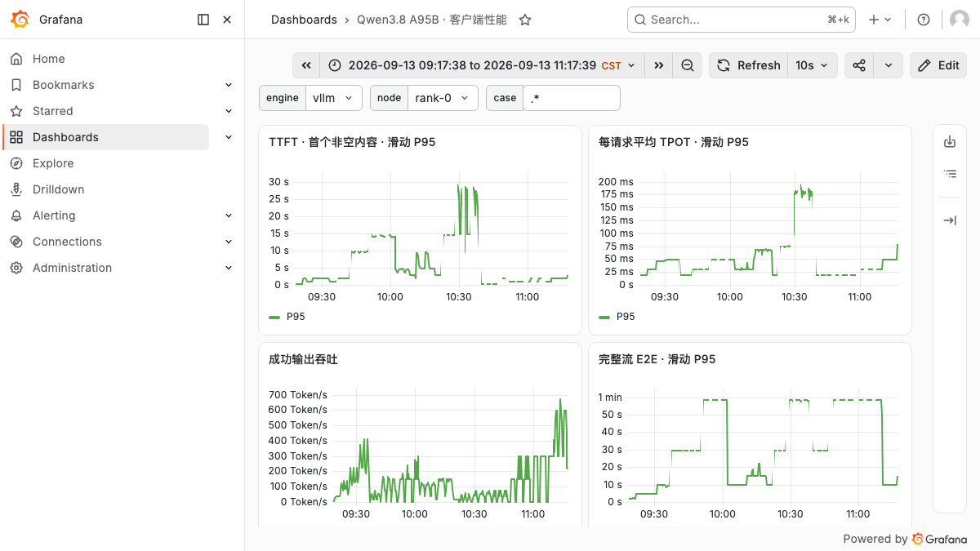Click the 每请求平均 TPOT panel title

click(x=674, y=142)
